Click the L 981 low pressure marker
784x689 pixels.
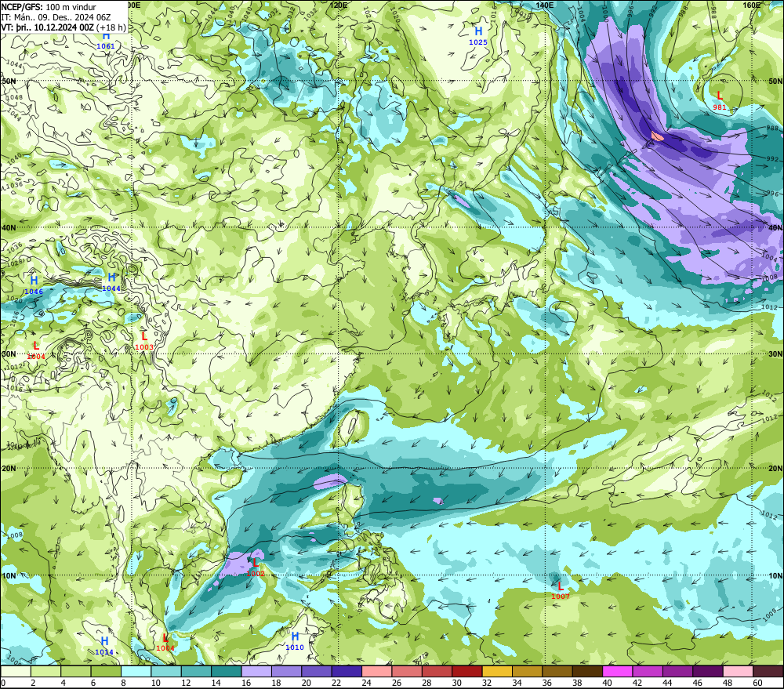pyautogui.click(x=720, y=100)
